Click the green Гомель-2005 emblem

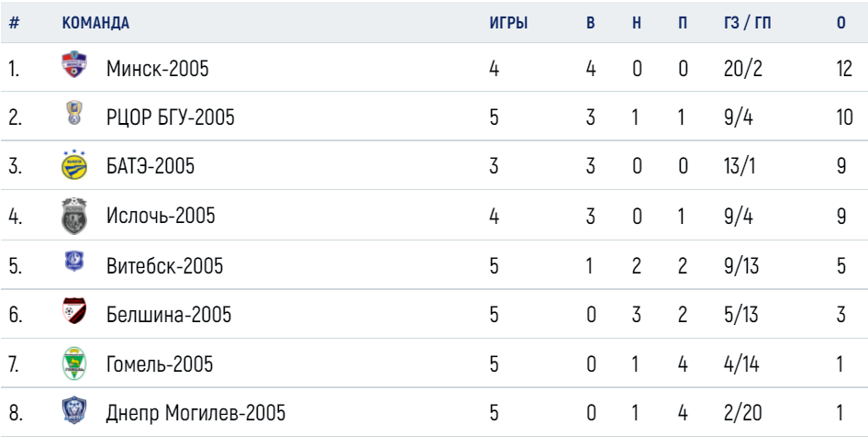(73, 363)
